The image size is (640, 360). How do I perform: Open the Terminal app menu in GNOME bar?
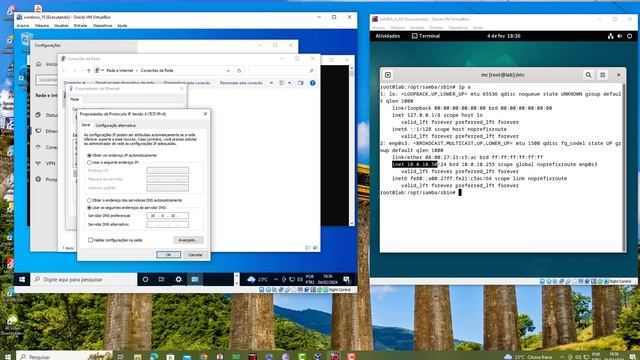[x=426, y=36]
